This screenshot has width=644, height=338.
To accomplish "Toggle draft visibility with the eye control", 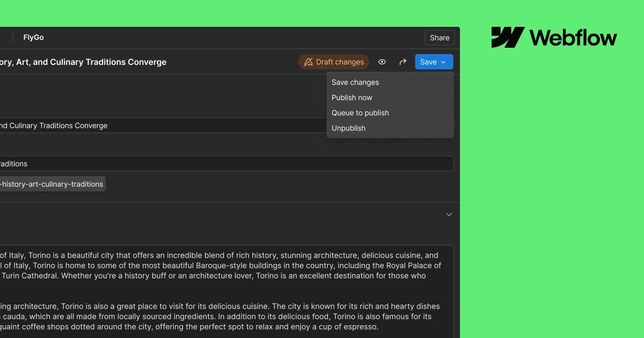I will tap(382, 62).
